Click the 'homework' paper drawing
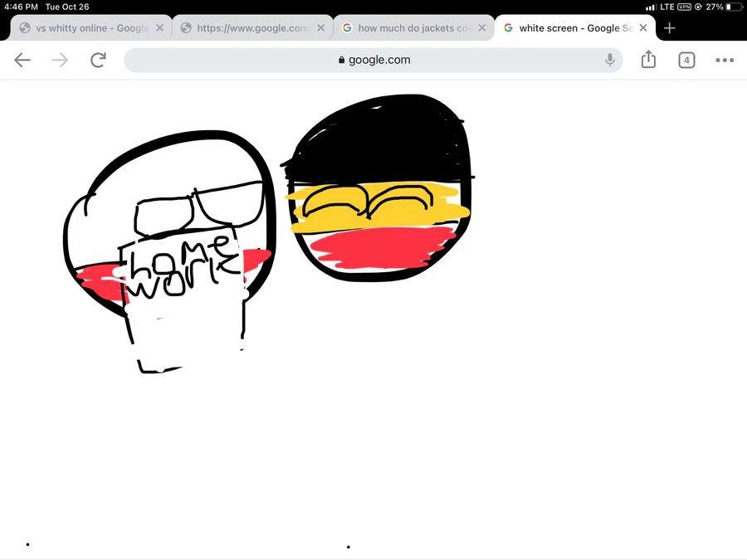Screen dimensions: 747x560 [183, 298]
